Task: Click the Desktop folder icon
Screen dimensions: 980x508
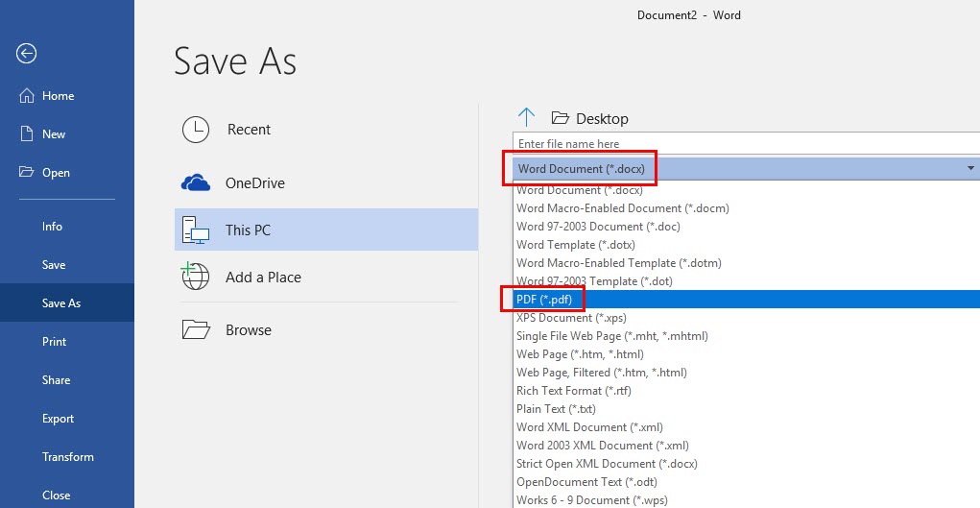Action: [x=560, y=117]
